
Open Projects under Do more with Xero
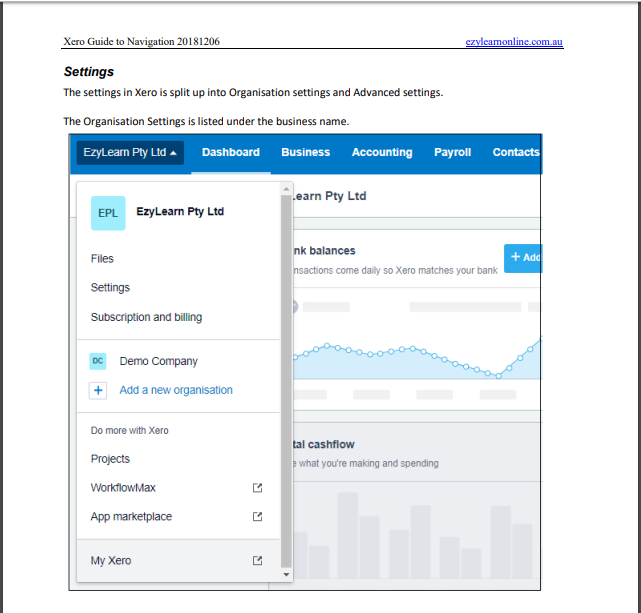pyautogui.click(x=110, y=459)
